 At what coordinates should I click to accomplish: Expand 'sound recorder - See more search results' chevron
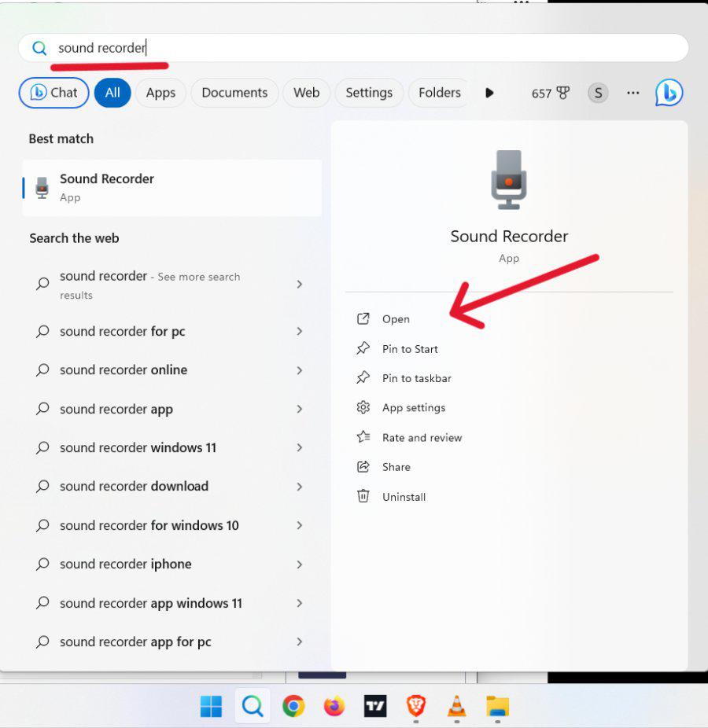[x=300, y=284]
